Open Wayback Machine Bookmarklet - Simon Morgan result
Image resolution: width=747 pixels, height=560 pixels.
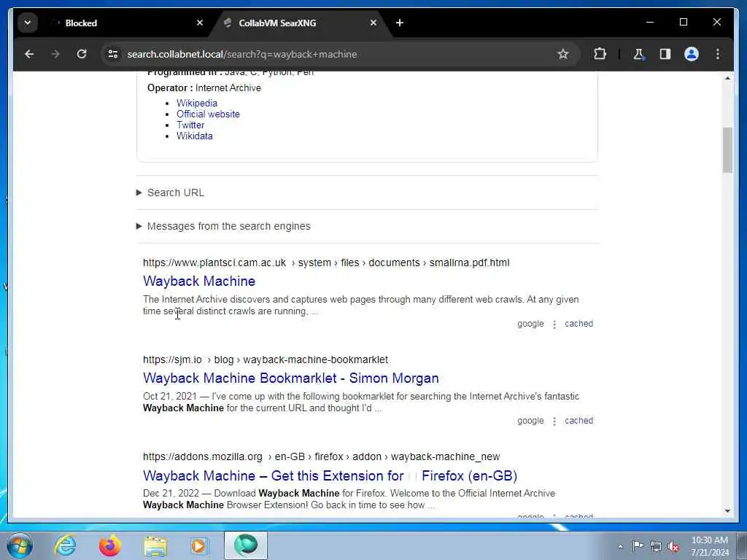(x=290, y=378)
